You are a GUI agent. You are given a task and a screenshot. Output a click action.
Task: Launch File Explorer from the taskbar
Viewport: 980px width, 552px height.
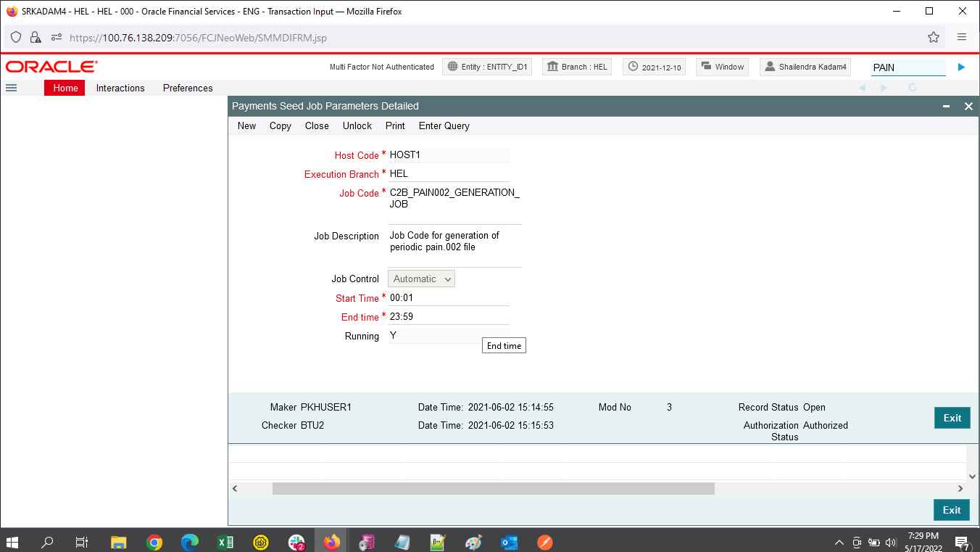tap(118, 542)
